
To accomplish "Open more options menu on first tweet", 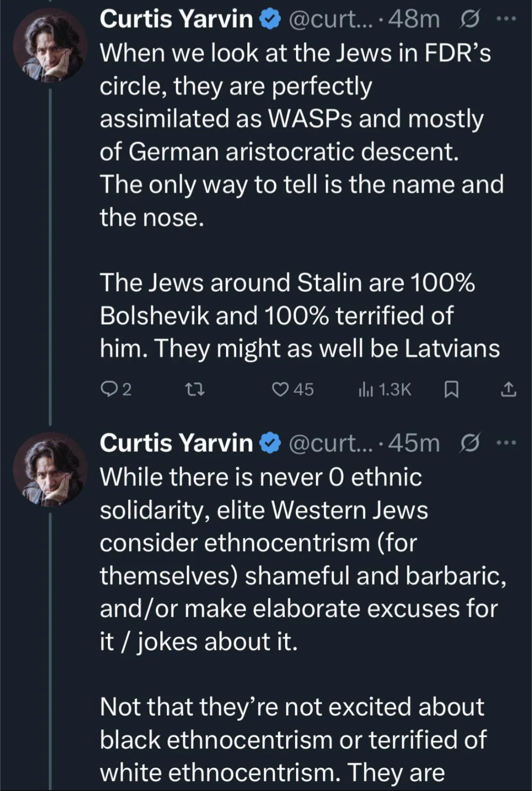I will coord(506,19).
